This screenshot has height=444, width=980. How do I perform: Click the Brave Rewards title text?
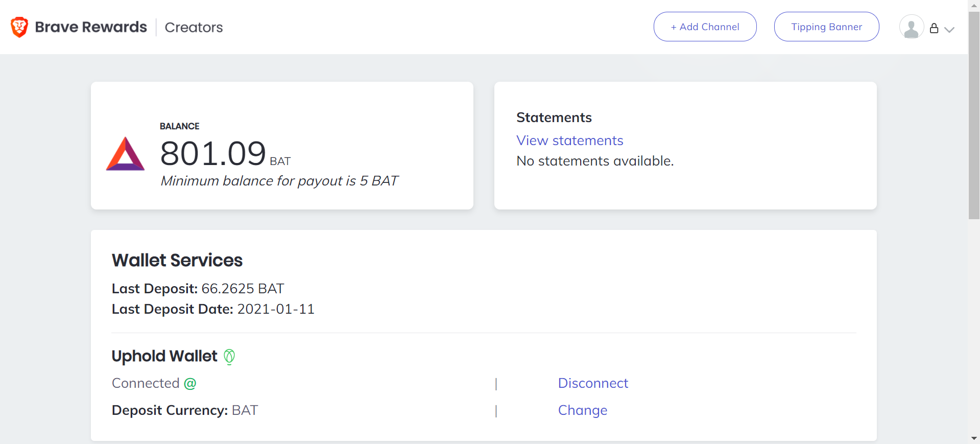pos(91,27)
